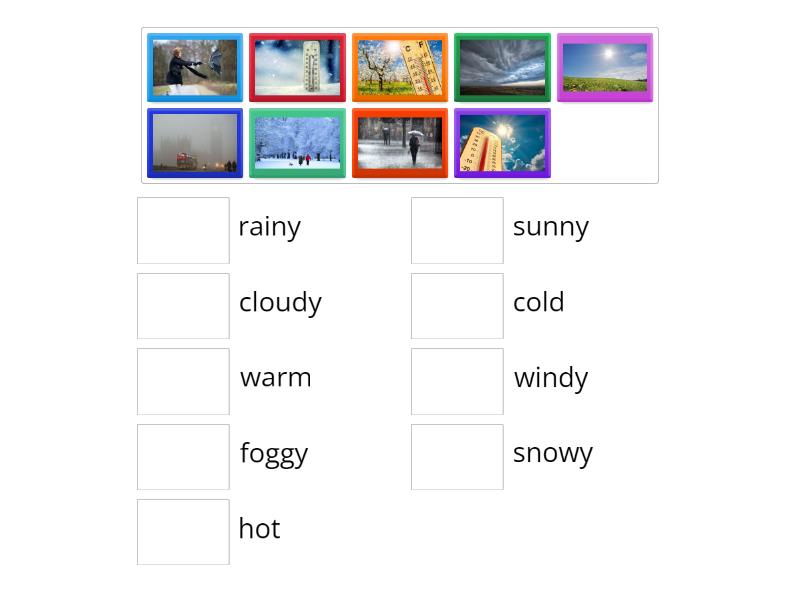Click the person with umbrella in rain photo
This screenshot has width=800, height=600.
pos(400,143)
